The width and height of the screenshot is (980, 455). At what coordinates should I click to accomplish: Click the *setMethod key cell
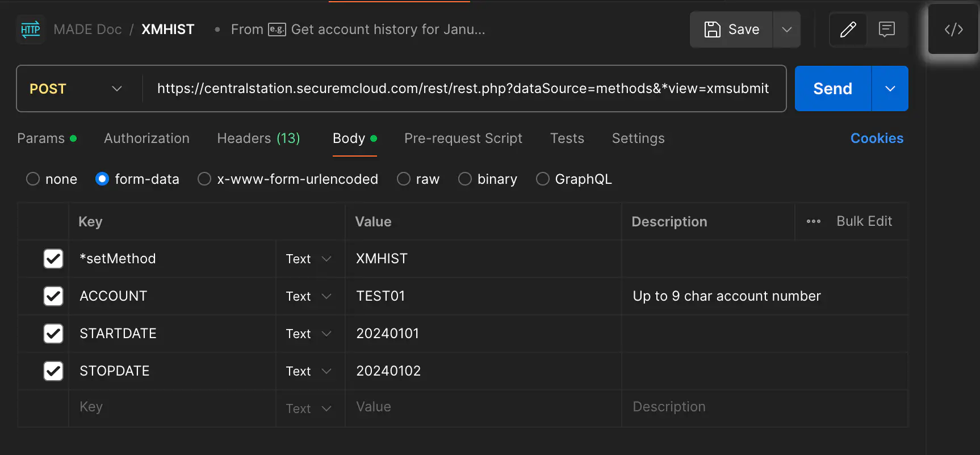(173, 259)
